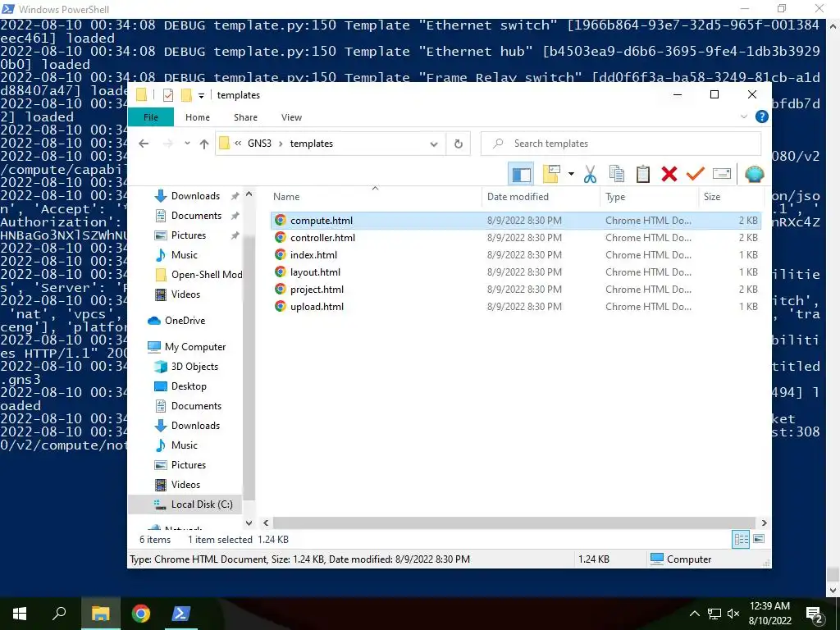Image resolution: width=840 pixels, height=630 pixels.
Task: Select OneDrive in navigation pane
Action: pyautogui.click(x=185, y=321)
